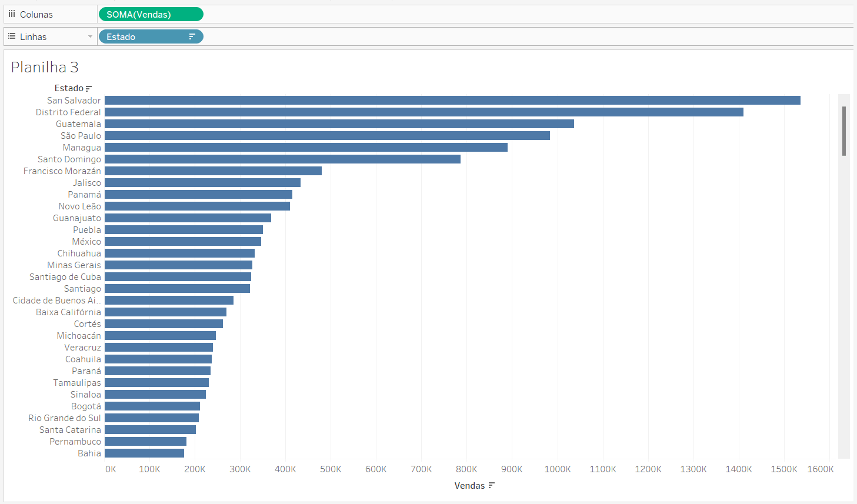The width and height of the screenshot is (857, 504).
Task: Click the Santa Catarina row label
Action: 70,430
